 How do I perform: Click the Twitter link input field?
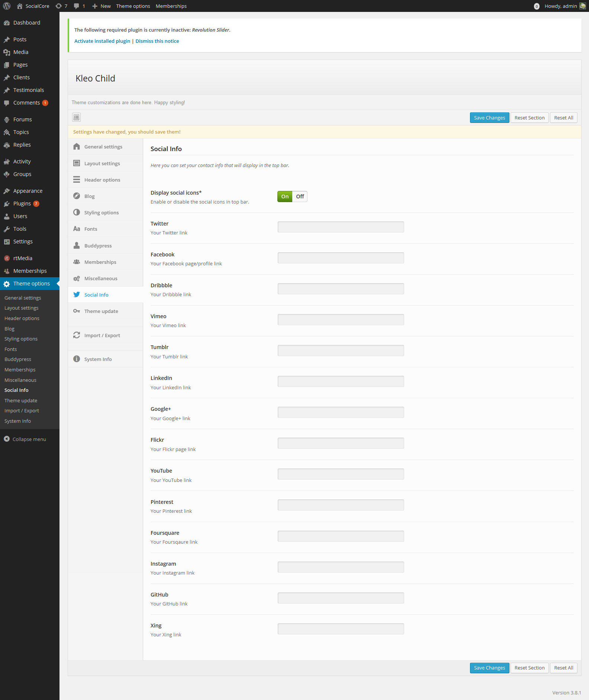[341, 227]
